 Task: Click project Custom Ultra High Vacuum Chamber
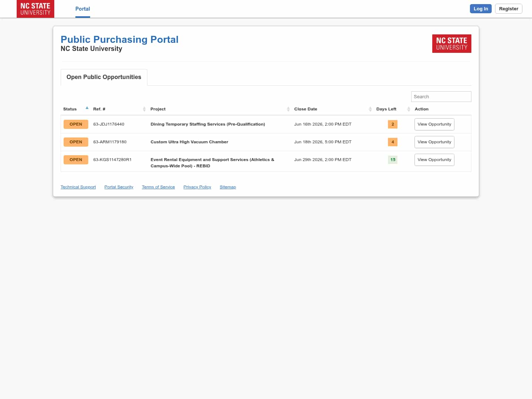[189, 142]
